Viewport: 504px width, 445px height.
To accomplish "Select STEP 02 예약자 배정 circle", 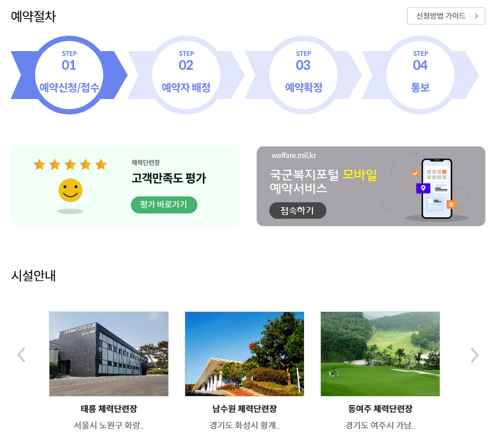I will [x=186, y=75].
